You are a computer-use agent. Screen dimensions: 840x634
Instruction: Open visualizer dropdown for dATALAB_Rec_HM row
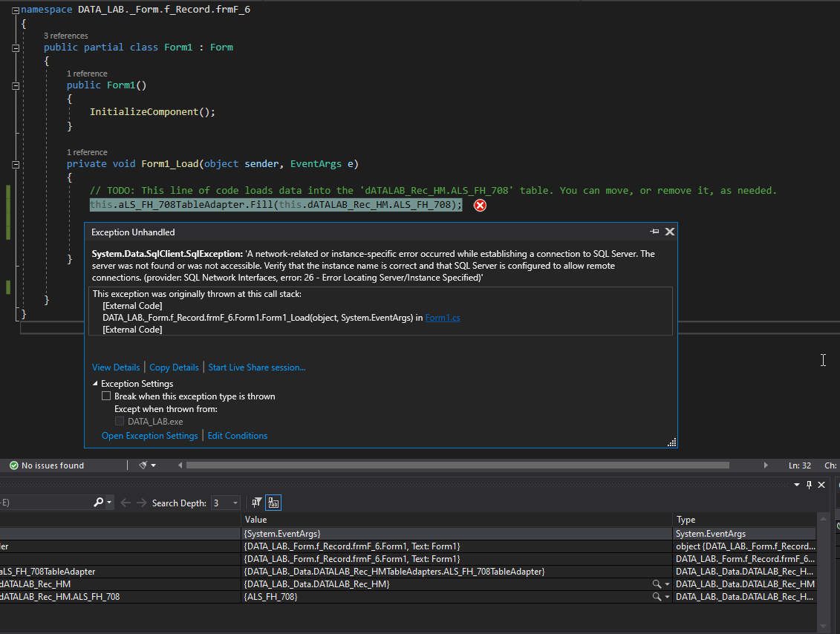click(x=667, y=584)
